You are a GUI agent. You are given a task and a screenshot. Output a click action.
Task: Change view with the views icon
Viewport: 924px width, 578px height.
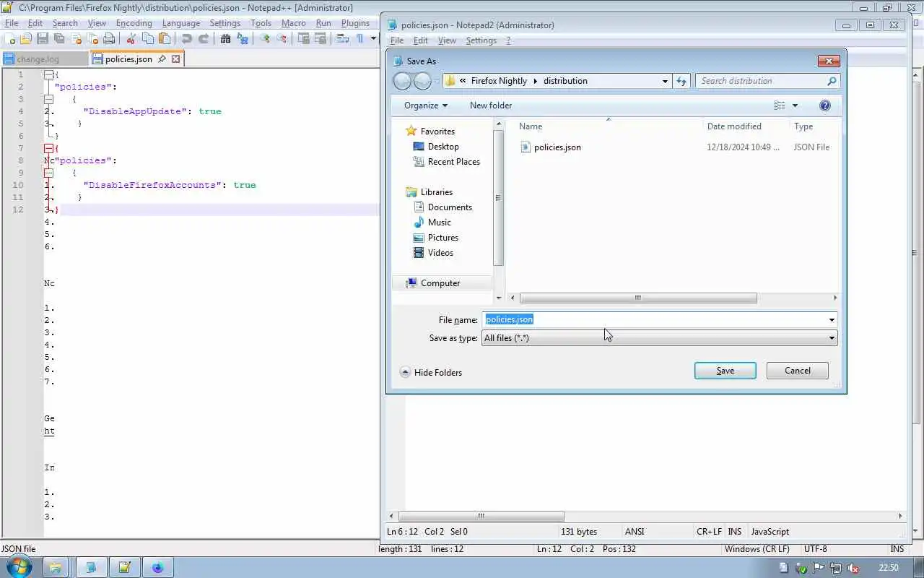780,105
